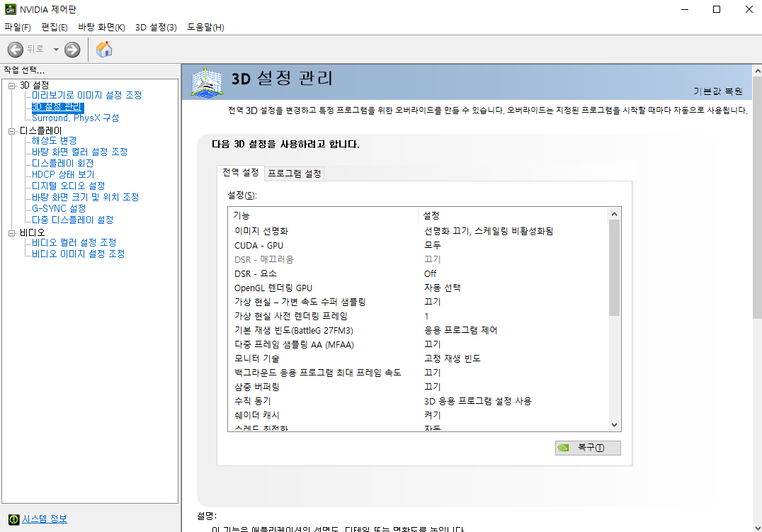
Task: Click the settings list scrollbar thumb
Action: 614,268
